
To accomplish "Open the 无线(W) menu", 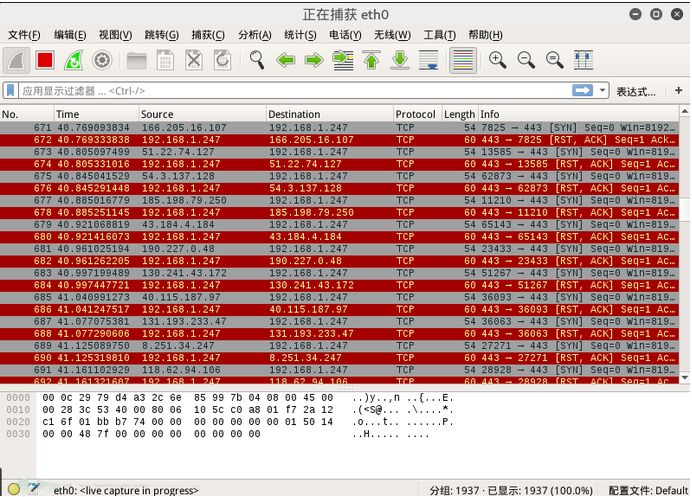I will pos(392,35).
